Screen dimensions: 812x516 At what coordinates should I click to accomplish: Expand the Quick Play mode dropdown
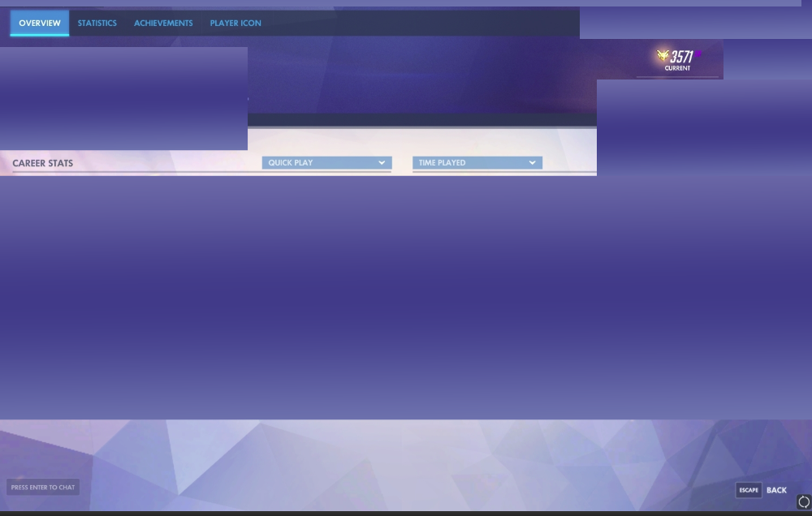click(x=326, y=162)
